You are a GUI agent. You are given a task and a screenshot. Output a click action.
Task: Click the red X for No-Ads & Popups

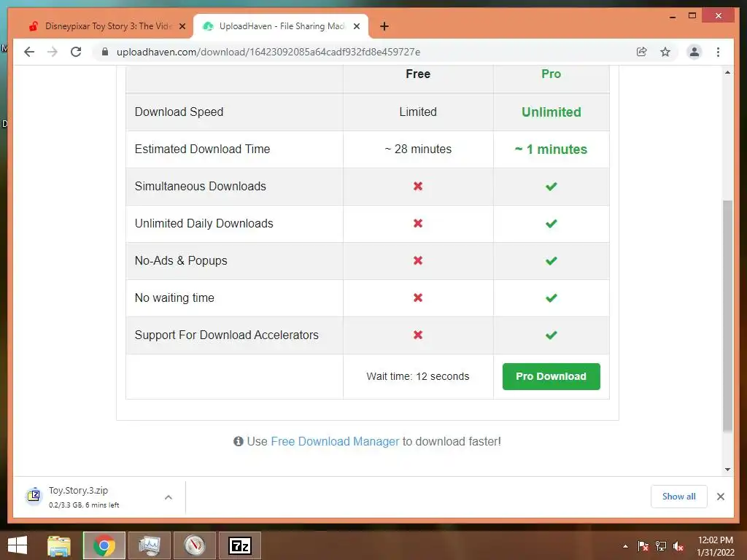tap(418, 260)
